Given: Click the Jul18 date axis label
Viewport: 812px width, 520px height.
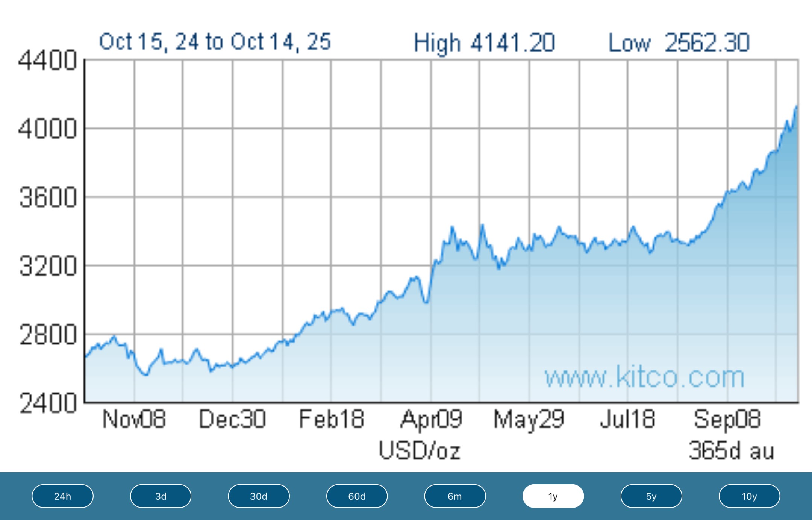Looking at the screenshot, I should tap(627, 419).
